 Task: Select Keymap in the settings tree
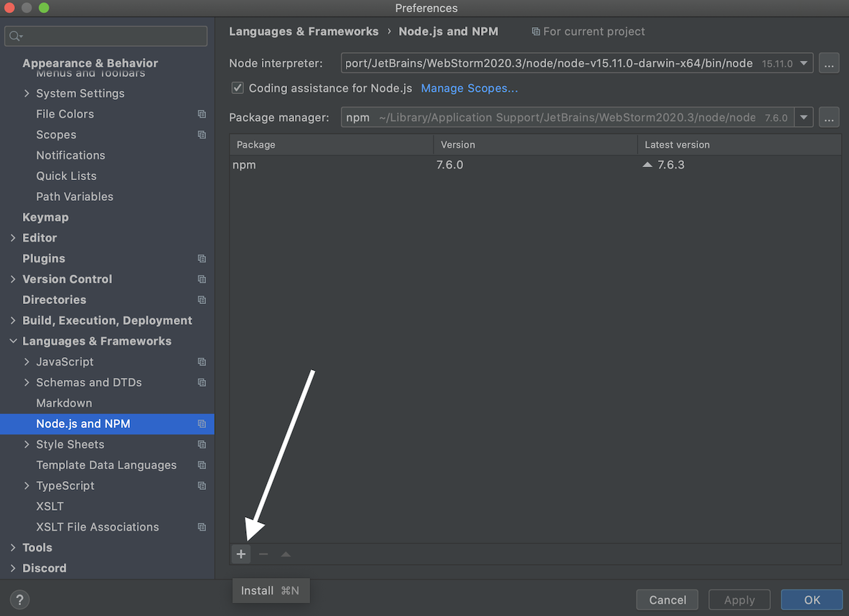click(45, 217)
